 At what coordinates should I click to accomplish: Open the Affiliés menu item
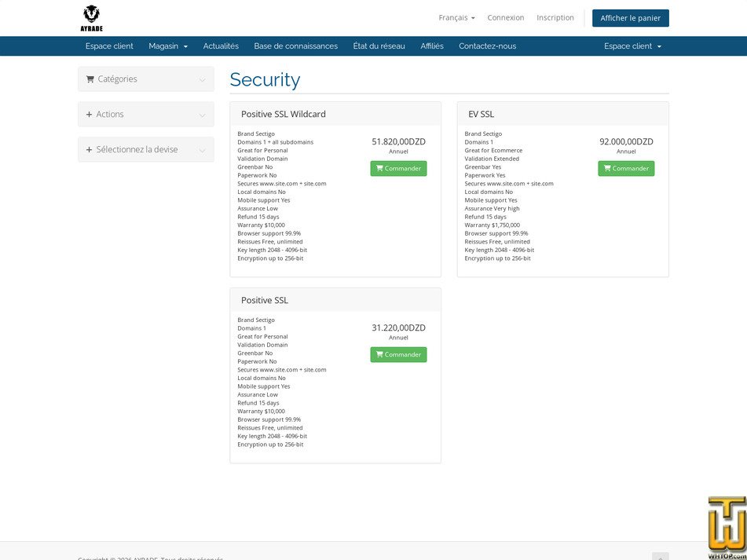coord(431,46)
